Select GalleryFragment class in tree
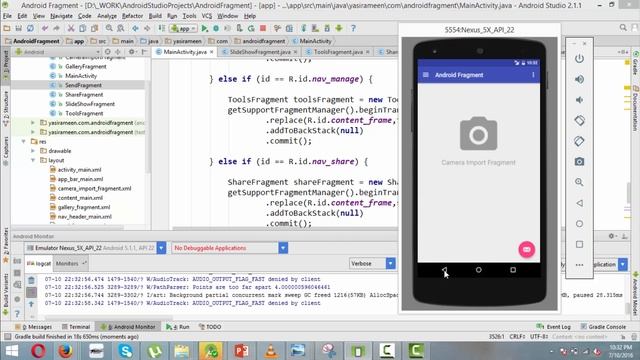Viewport: 640px width, 360px height. [86, 67]
